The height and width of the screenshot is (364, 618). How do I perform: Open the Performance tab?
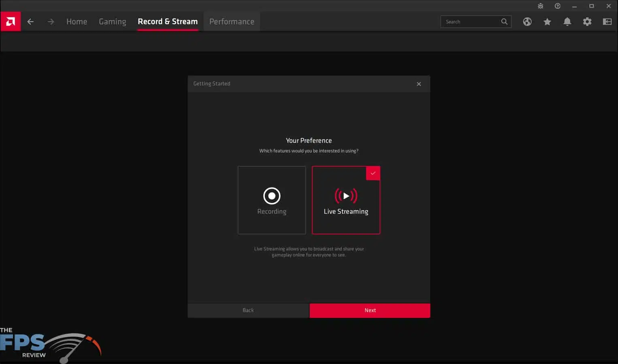(232, 21)
